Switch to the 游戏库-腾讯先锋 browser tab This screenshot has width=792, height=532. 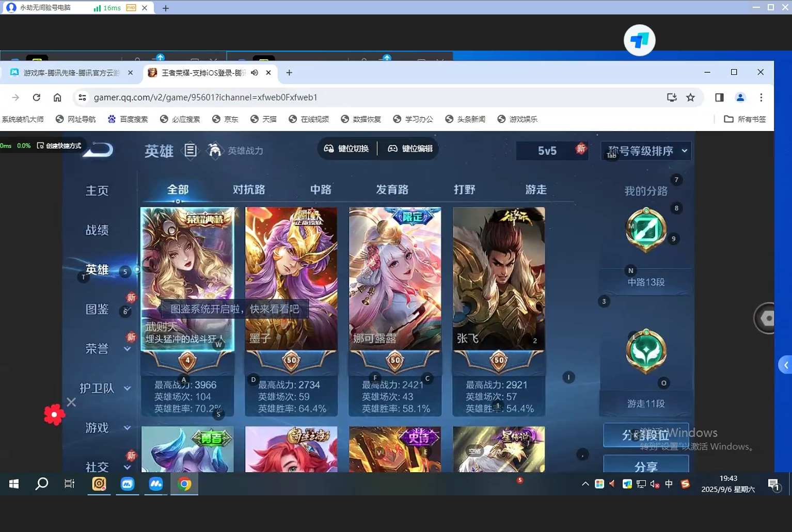[71, 73]
